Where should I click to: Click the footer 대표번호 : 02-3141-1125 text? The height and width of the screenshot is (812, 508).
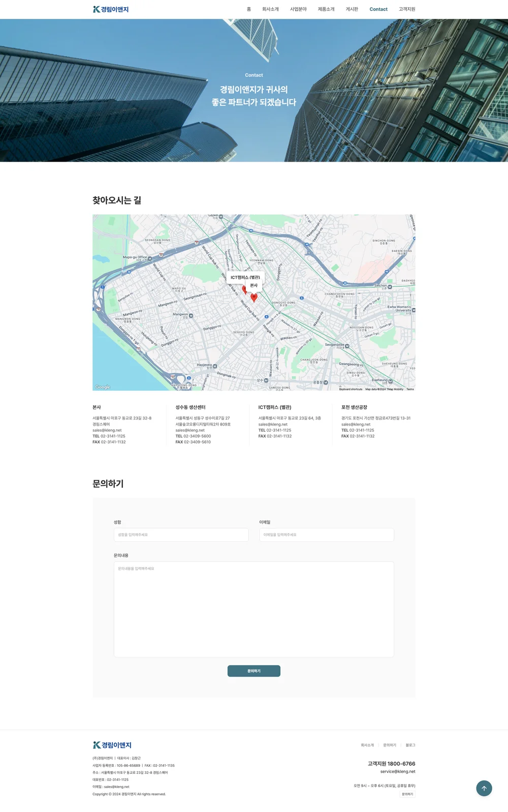click(x=110, y=780)
